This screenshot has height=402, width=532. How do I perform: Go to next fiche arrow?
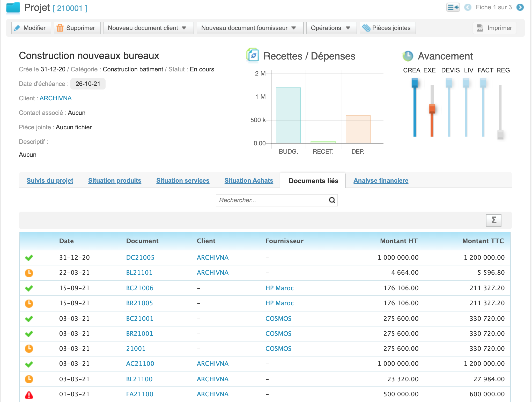[x=520, y=7]
